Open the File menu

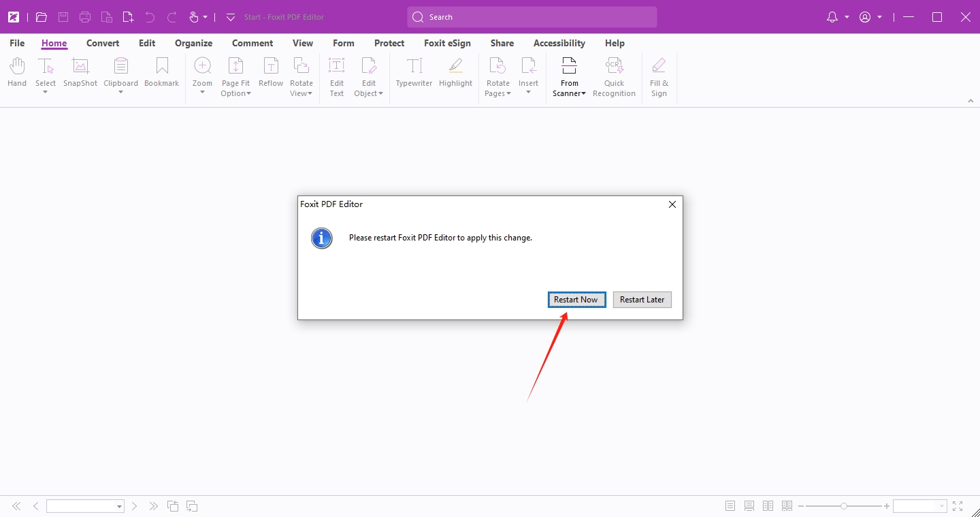[x=17, y=43]
